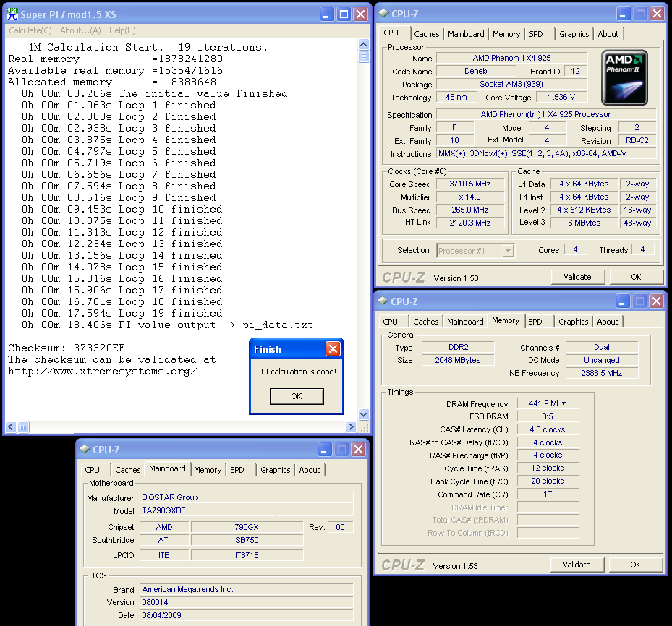
Task: Maximize the Super PI window
Action: (x=344, y=14)
